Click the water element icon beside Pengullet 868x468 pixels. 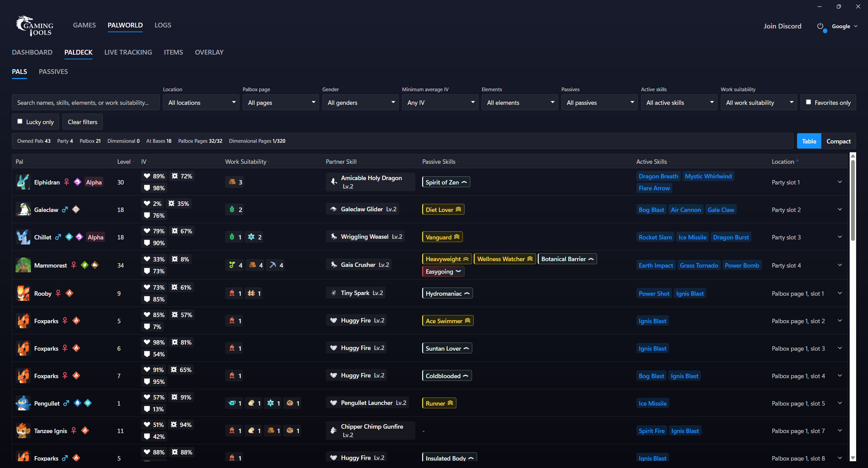pyautogui.click(x=78, y=403)
